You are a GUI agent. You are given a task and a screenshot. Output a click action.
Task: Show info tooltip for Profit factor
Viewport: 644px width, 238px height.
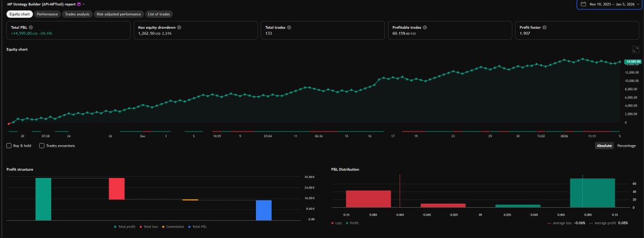tap(544, 27)
